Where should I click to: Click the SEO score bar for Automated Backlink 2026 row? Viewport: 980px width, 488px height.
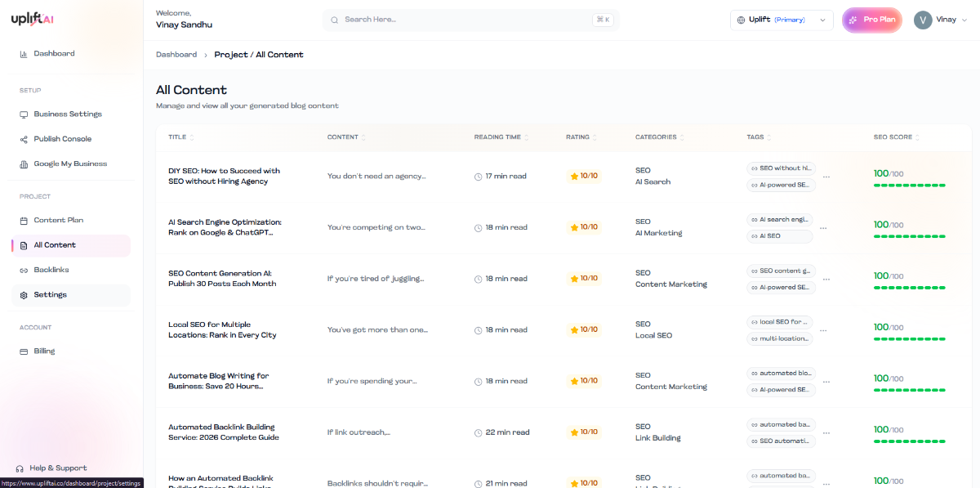point(910,441)
